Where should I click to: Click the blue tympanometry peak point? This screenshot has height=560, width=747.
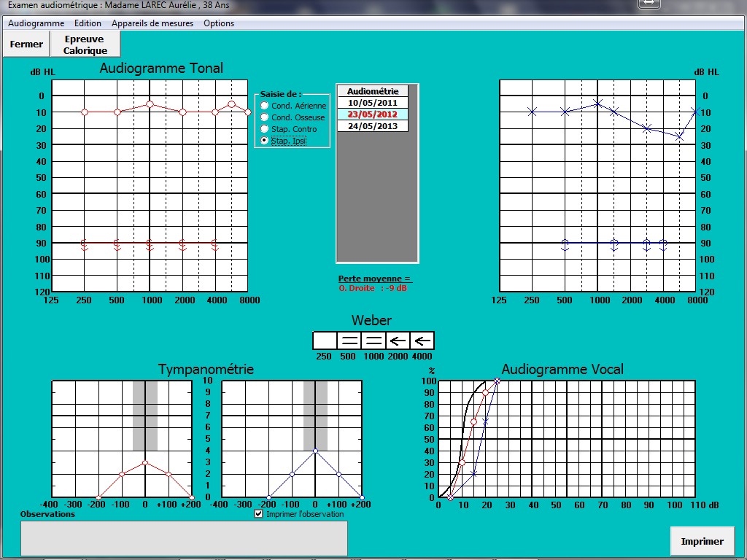click(315, 451)
